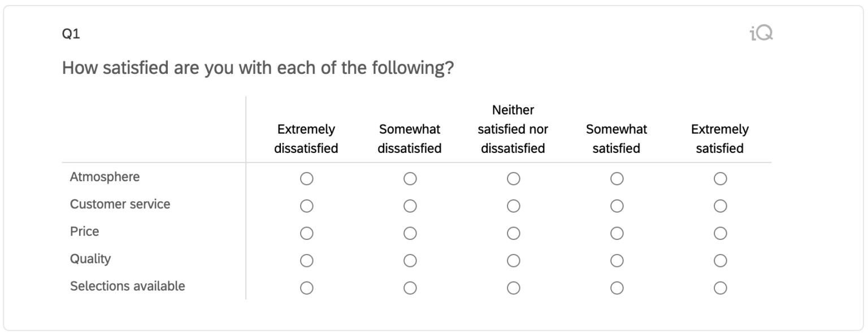Screen dimensions: 868x333
Task: Select Somewhat dissatisfied for Atmosphere
Action: coord(410,179)
